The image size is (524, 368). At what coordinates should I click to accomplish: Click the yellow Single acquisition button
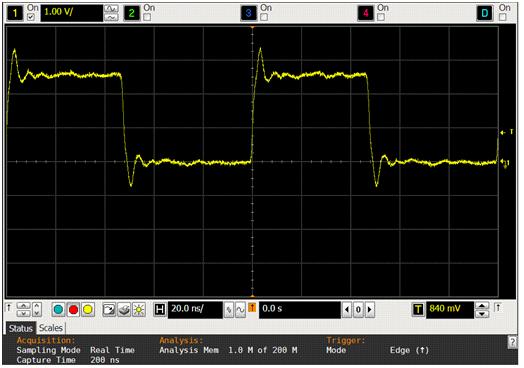[88, 310]
